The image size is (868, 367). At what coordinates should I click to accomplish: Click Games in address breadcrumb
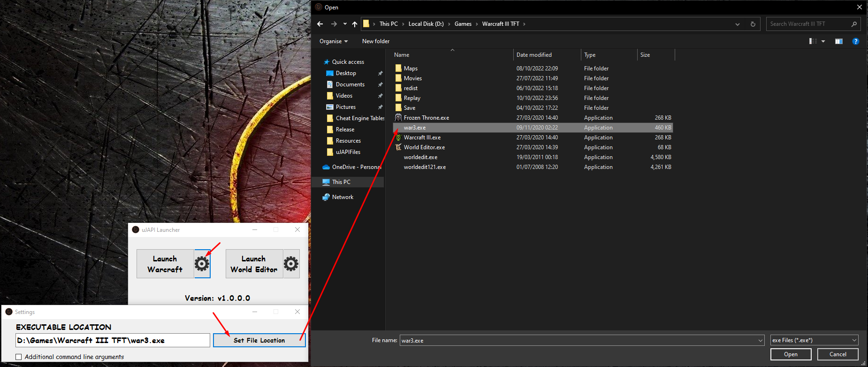pyautogui.click(x=463, y=24)
